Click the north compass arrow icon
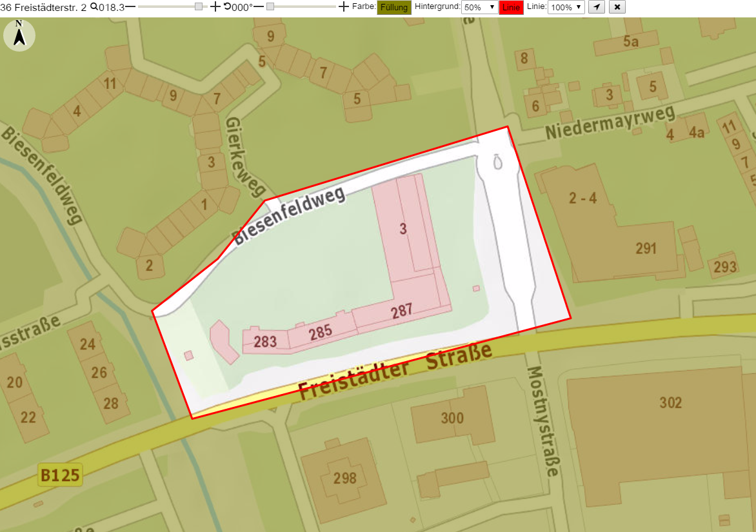Image resolution: width=756 pixels, height=532 pixels. pyautogui.click(x=19, y=35)
